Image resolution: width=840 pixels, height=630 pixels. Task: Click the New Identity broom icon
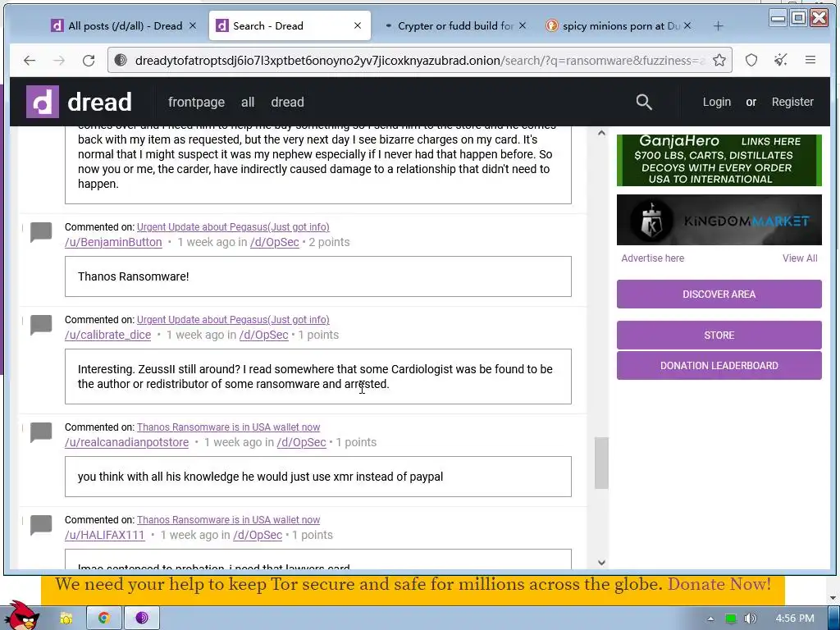point(781,61)
